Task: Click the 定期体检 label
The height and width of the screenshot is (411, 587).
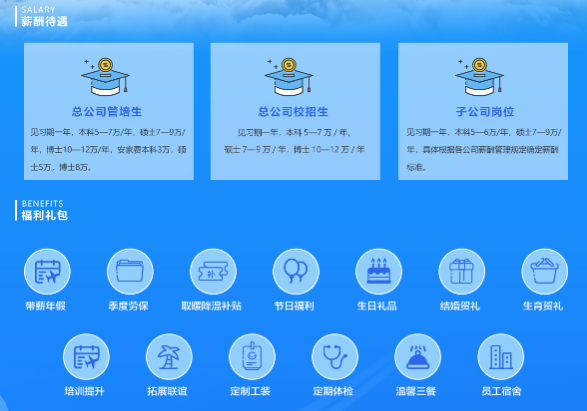Action: coord(333,391)
